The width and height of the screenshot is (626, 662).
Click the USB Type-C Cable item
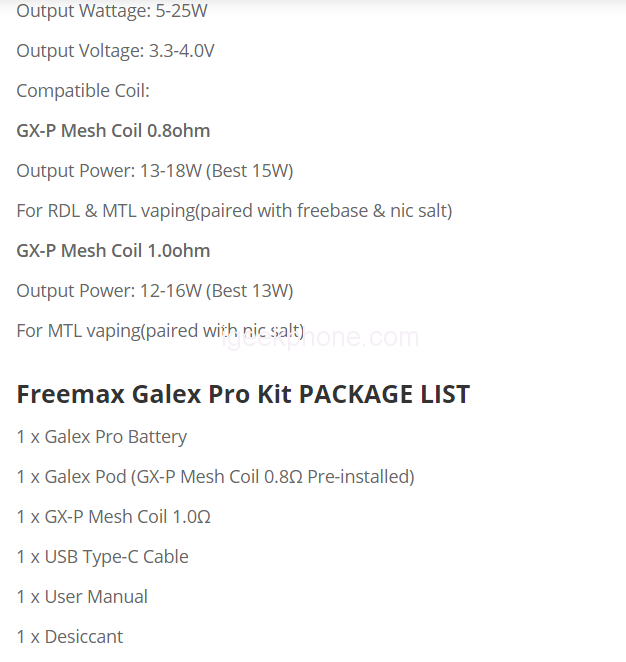click(103, 557)
